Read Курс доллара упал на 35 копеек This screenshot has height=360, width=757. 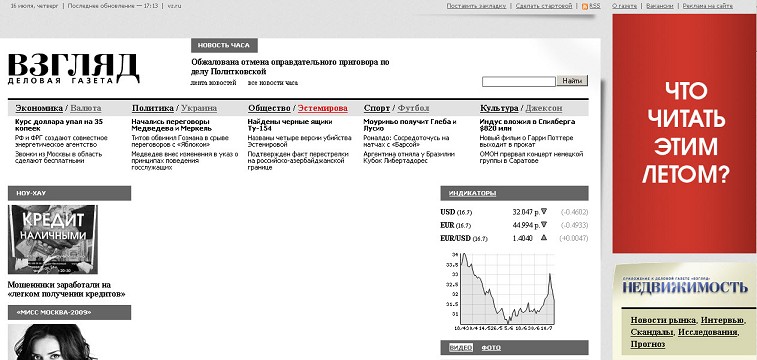click(x=59, y=125)
